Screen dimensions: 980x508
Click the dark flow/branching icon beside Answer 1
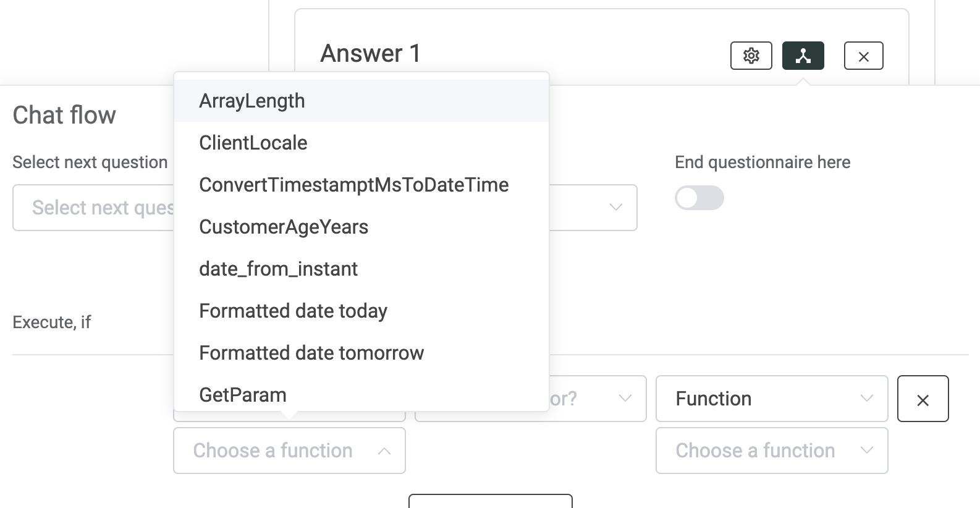(803, 55)
